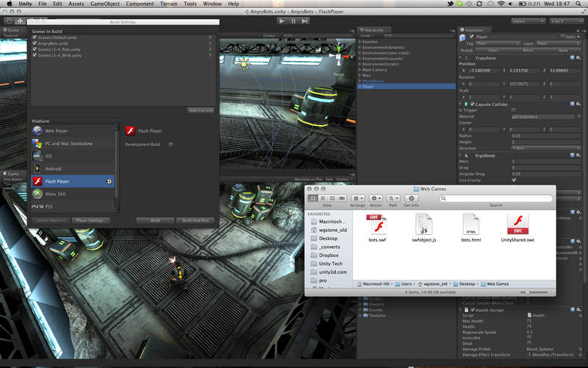Viewport: 588px width, 368px height.
Task: Open the Capsule Collider help book icon
Action: click(x=573, y=104)
